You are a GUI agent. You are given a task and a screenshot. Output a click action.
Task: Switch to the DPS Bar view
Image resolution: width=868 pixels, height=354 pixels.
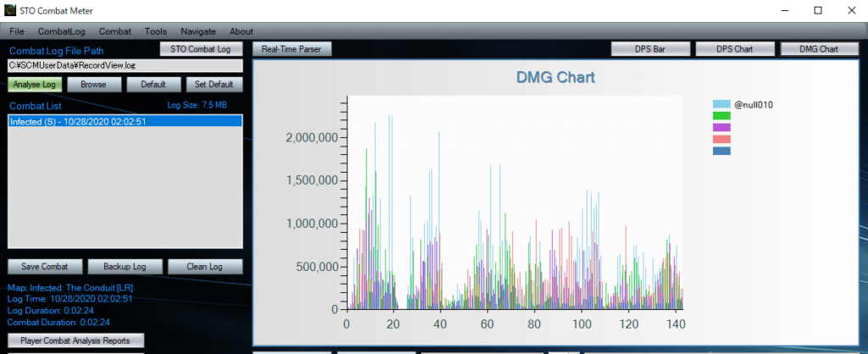(650, 49)
